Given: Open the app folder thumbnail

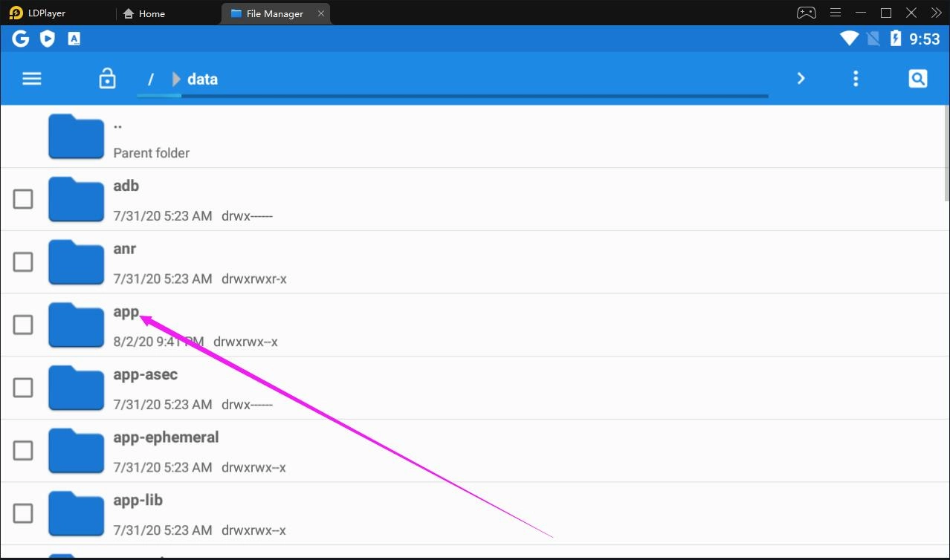Looking at the screenshot, I should [75, 325].
